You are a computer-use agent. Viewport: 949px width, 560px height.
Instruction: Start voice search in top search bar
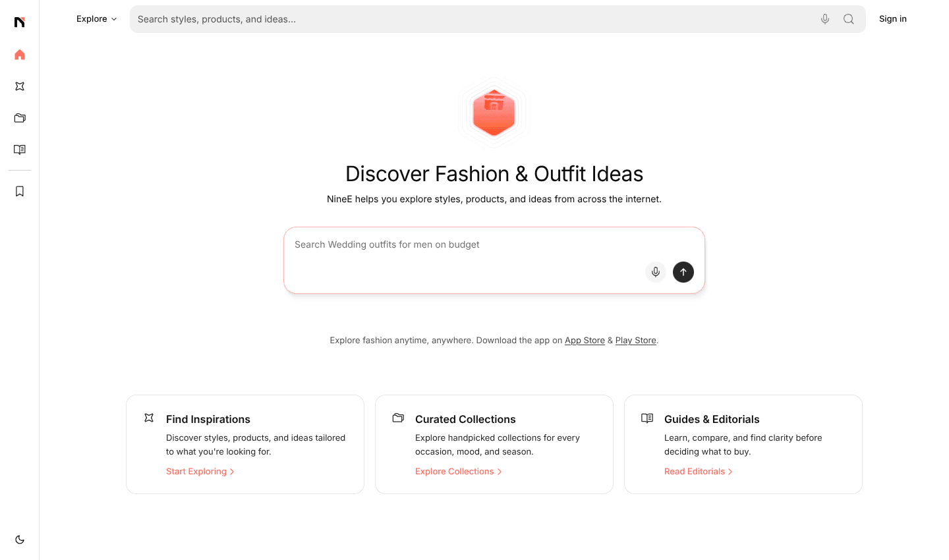point(825,19)
